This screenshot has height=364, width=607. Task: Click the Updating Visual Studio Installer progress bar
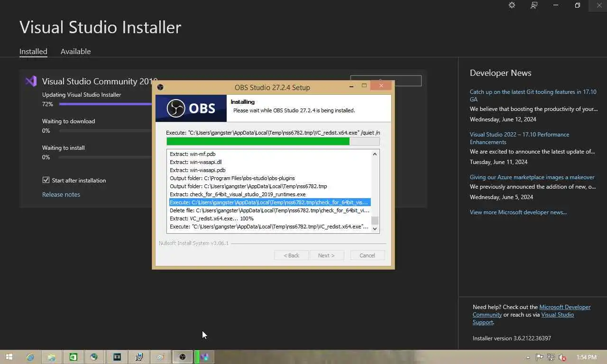tap(105, 104)
